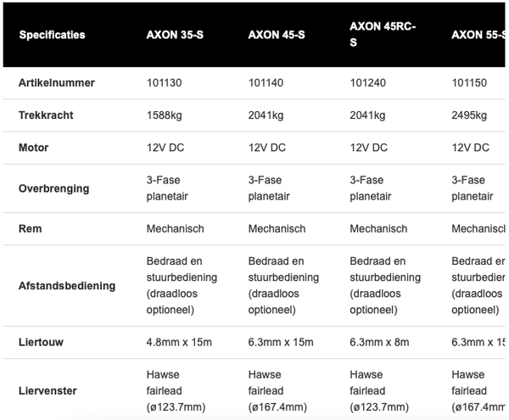
Task: Select the 6.3mm x 8m rope cell
Action: pos(376,343)
